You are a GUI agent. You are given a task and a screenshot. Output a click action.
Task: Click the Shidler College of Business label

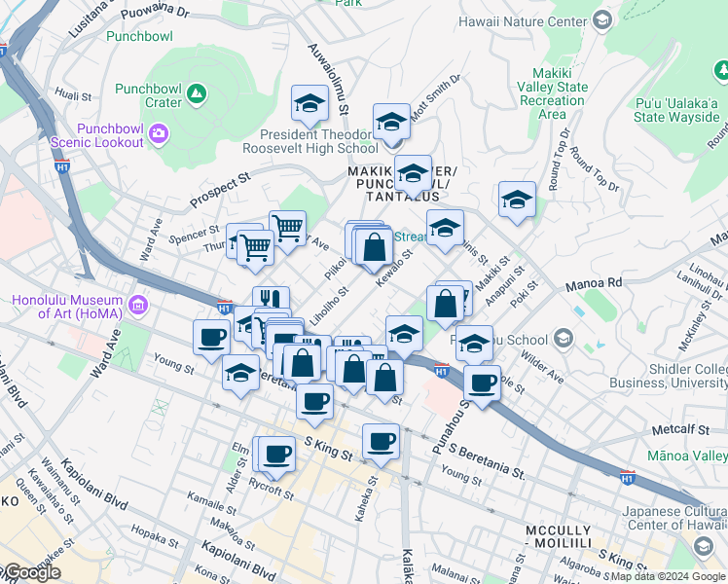coord(669,376)
